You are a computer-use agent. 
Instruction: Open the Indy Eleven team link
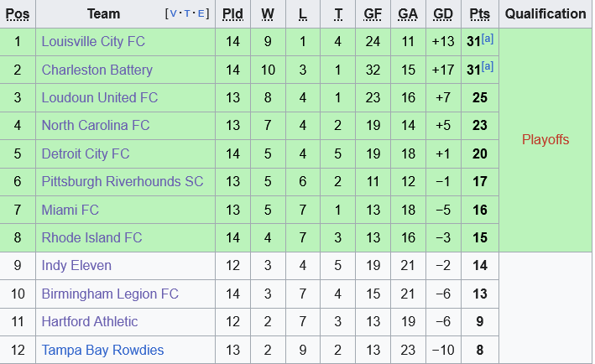(76, 266)
